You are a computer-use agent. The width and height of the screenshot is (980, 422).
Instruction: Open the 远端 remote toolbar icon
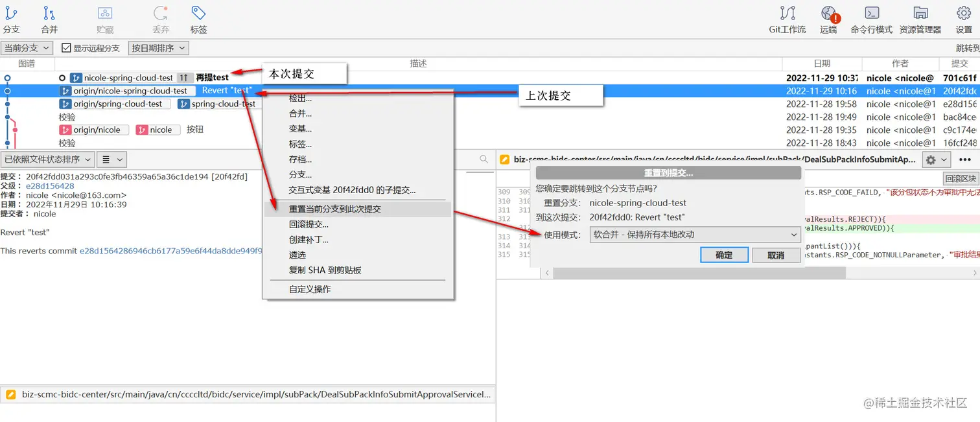(x=828, y=20)
